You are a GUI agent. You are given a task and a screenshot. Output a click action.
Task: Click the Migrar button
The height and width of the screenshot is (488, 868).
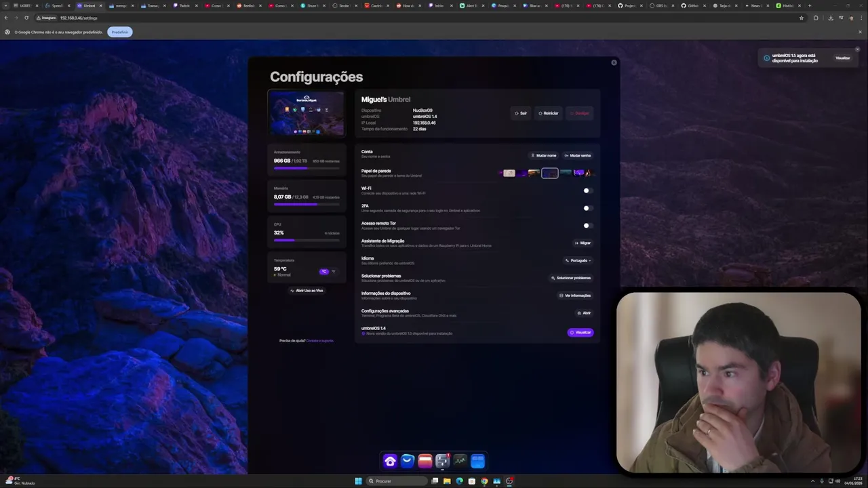(583, 243)
